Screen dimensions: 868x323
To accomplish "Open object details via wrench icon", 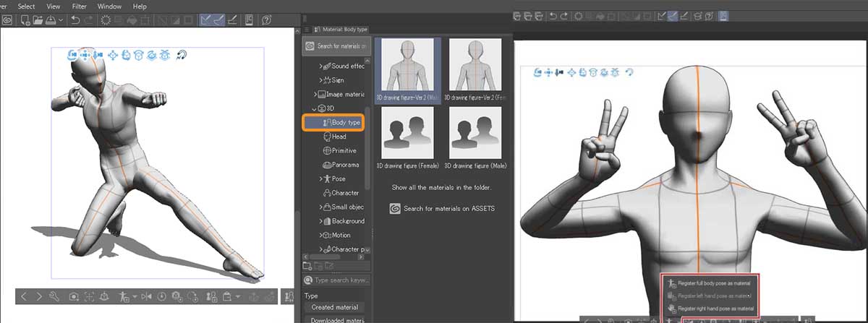I will tap(54, 296).
